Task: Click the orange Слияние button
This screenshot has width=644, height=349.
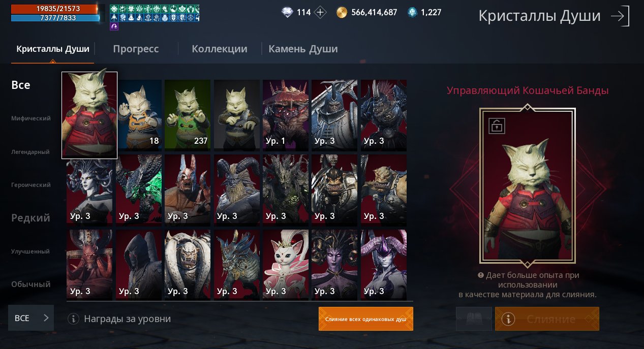Action: point(547,319)
